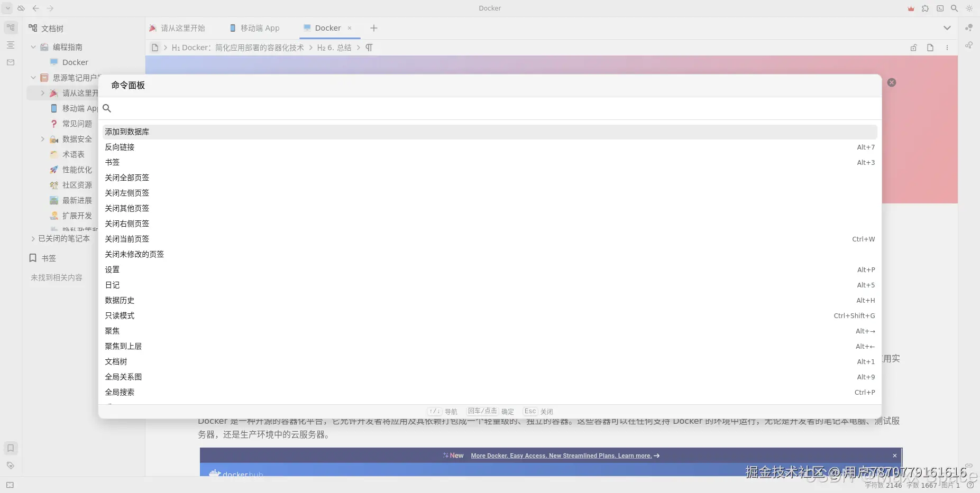Dismiss the Docker Hub announcement banner
The image size is (980, 493).
(x=895, y=455)
